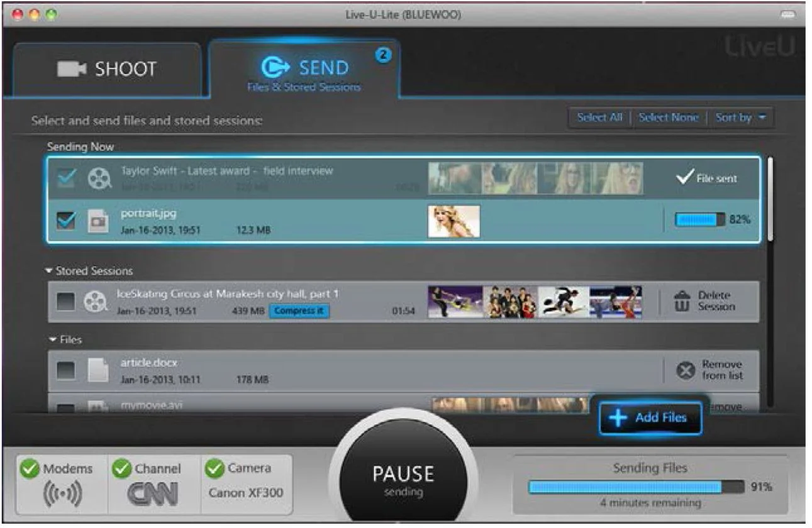Click the Camera status label
812x528 pixels.
[x=250, y=468]
